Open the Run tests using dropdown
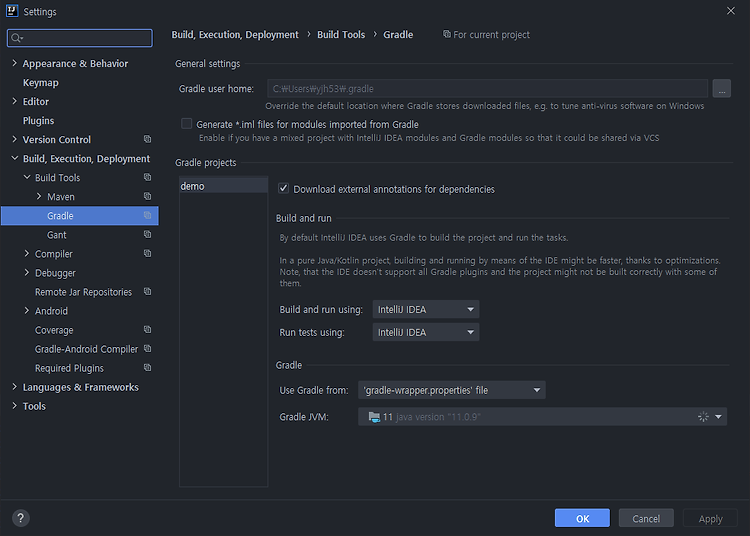 point(426,332)
